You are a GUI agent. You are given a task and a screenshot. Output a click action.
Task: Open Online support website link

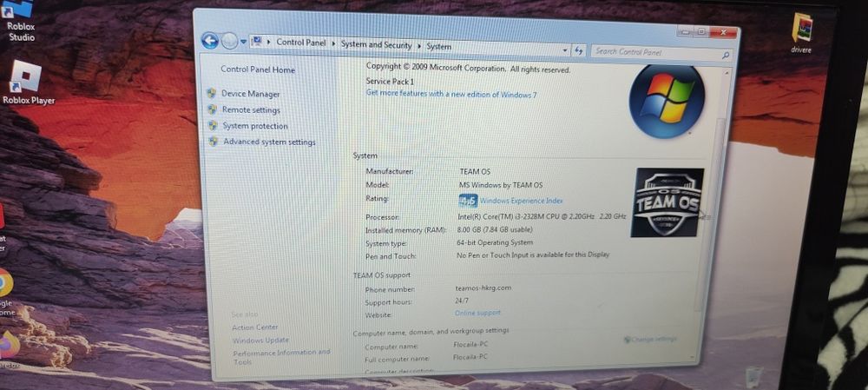[x=477, y=313]
